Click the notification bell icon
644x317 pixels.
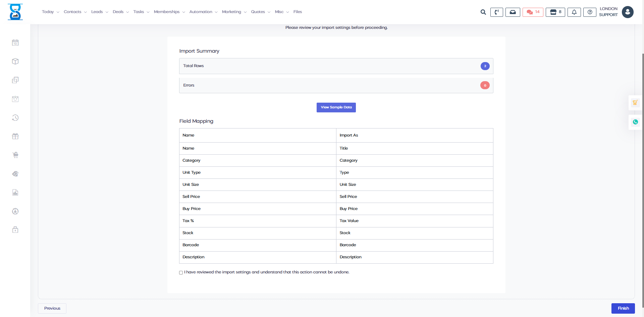(574, 12)
